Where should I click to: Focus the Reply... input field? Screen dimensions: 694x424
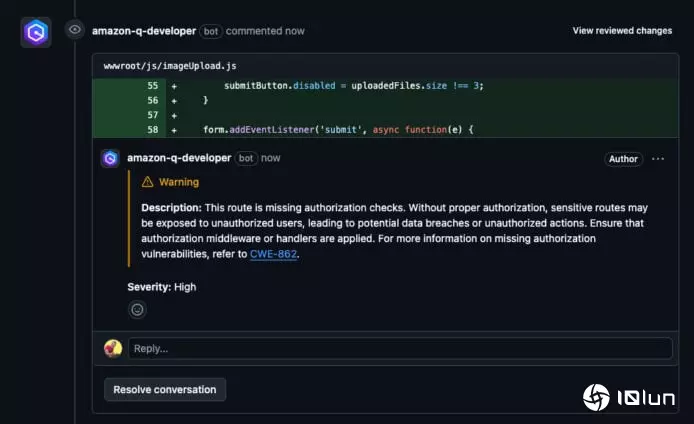point(400,348)
